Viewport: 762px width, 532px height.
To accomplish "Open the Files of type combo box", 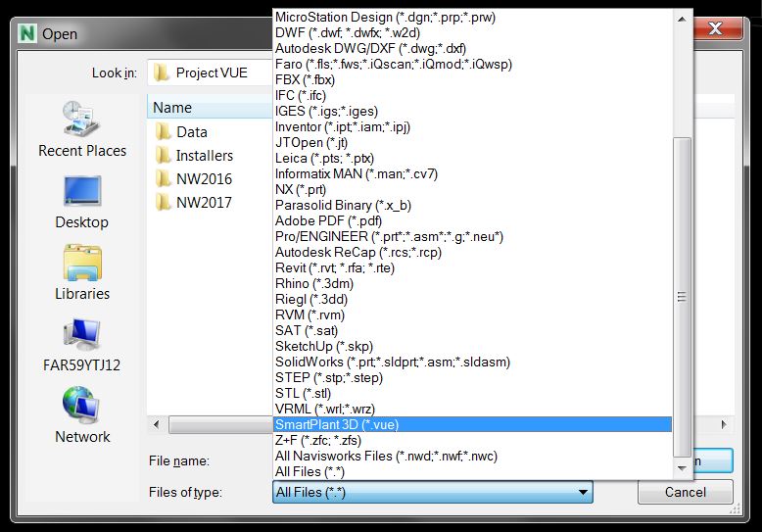I will pyautogui.click(x=433, y=492).
